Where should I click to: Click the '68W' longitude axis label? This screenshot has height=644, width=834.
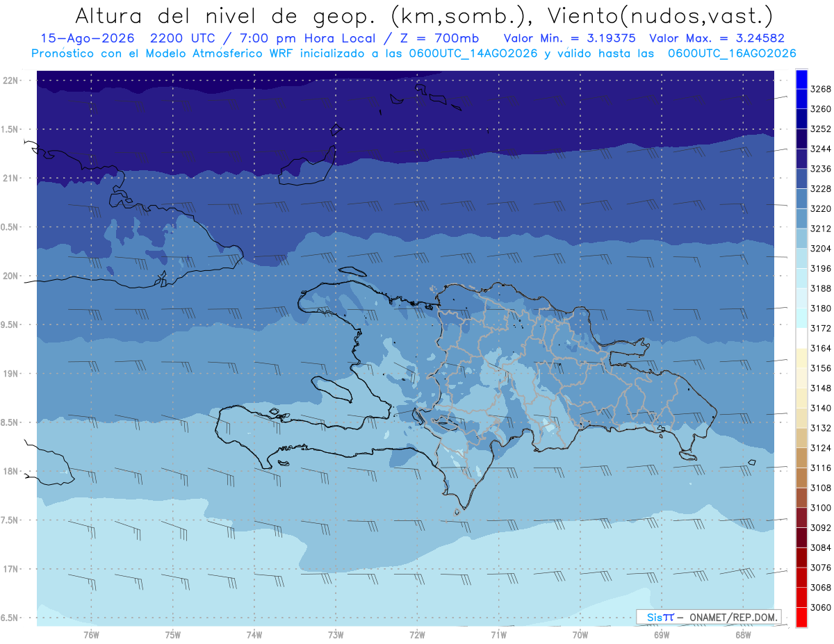click(x=743, y=635)
